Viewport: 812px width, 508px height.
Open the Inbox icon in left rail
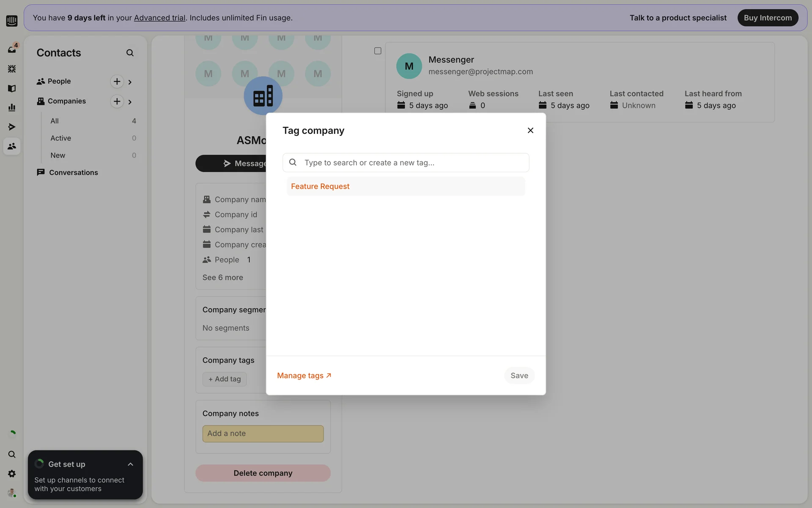pyautogui.click(x=12, y=50)
